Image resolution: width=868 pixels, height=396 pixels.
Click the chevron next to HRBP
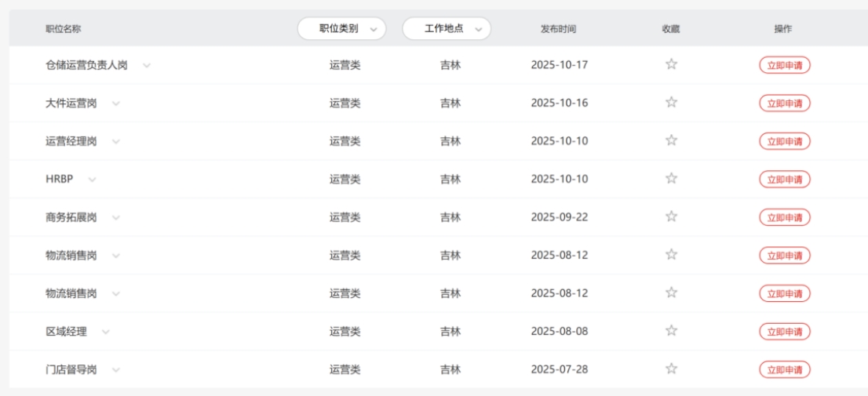[93, 180]
